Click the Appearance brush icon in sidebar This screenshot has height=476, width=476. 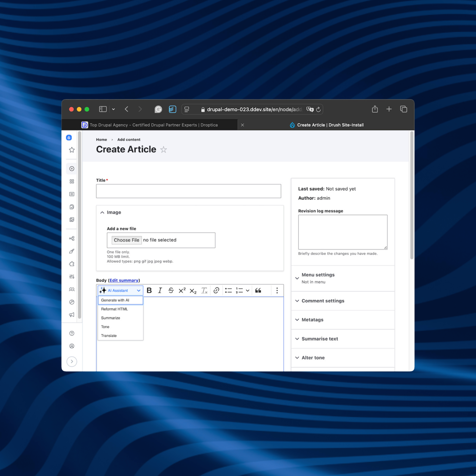point(72,251)
